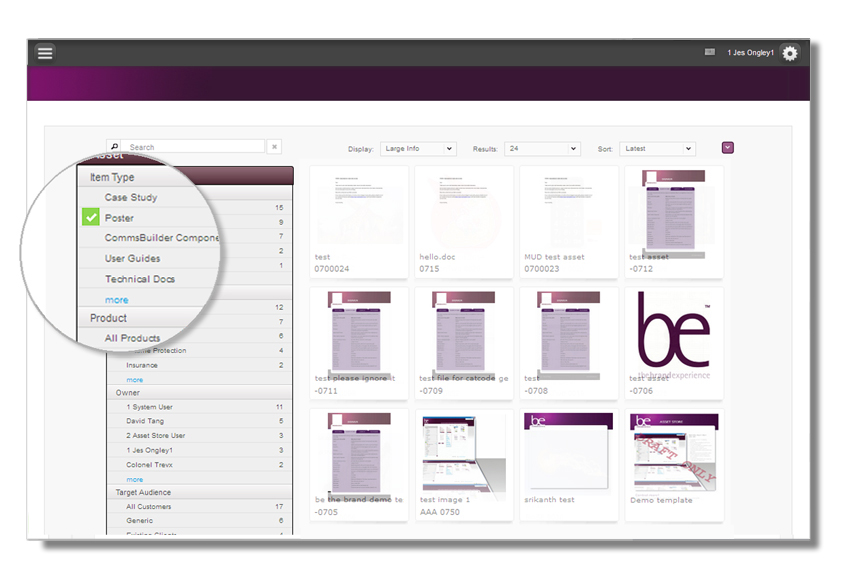This screenshot has height=579, width=850.
Task: Clear the search field with the x icon
Action: [274, 145]
